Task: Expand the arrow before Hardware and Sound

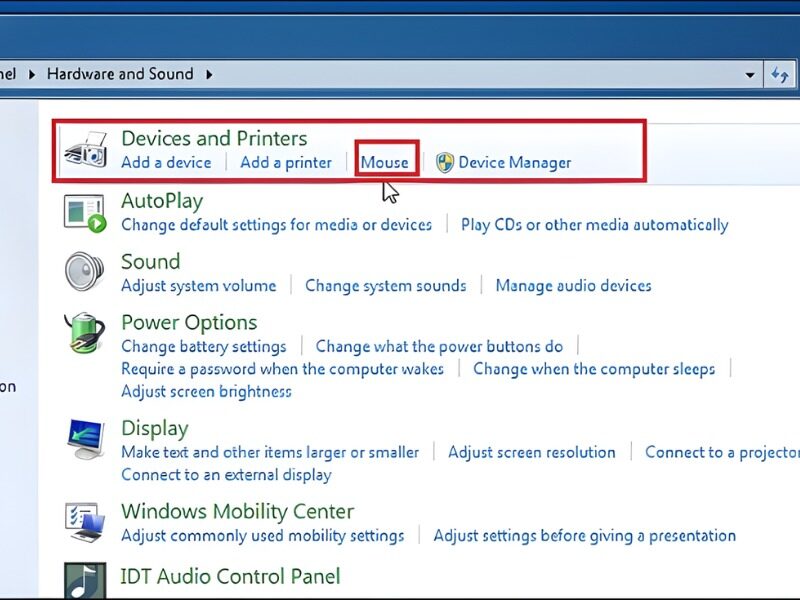Action: (x=31, y=74)
